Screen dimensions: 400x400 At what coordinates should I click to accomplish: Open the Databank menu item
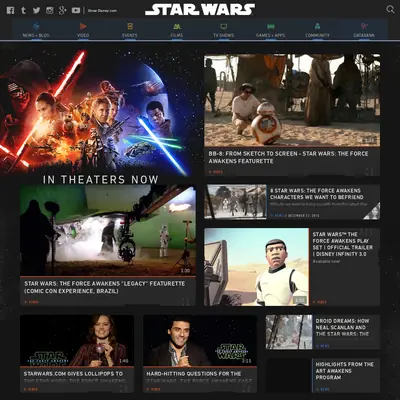click(364, 35)
